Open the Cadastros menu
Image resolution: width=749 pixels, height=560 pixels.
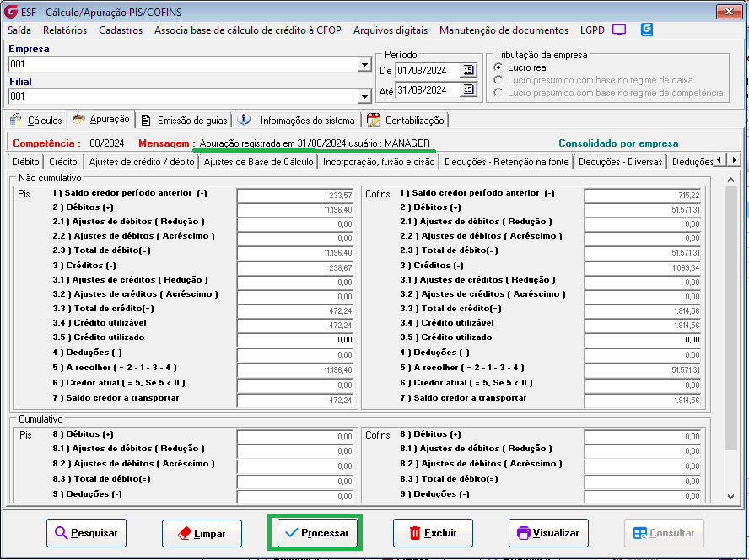click(x=121, y=30)
